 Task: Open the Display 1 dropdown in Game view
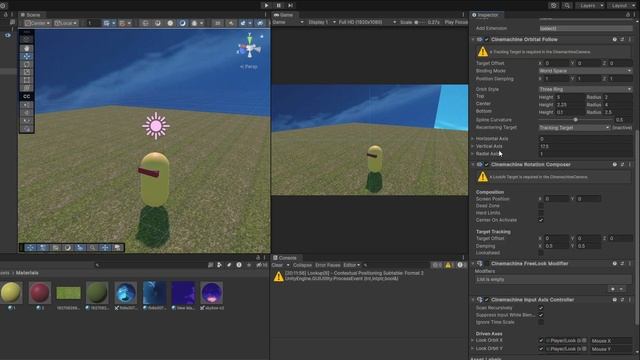click(322, 22)
